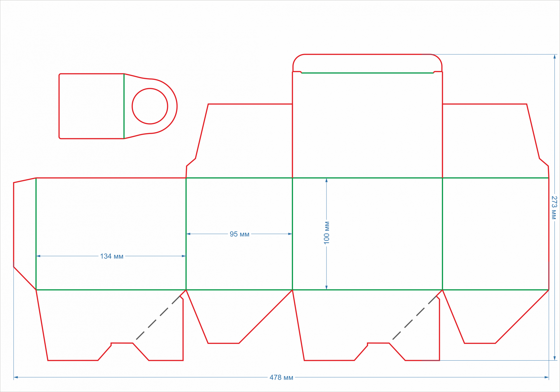Click the 478 мм total width label
560x392 pixels.
(x=281, y=377)
